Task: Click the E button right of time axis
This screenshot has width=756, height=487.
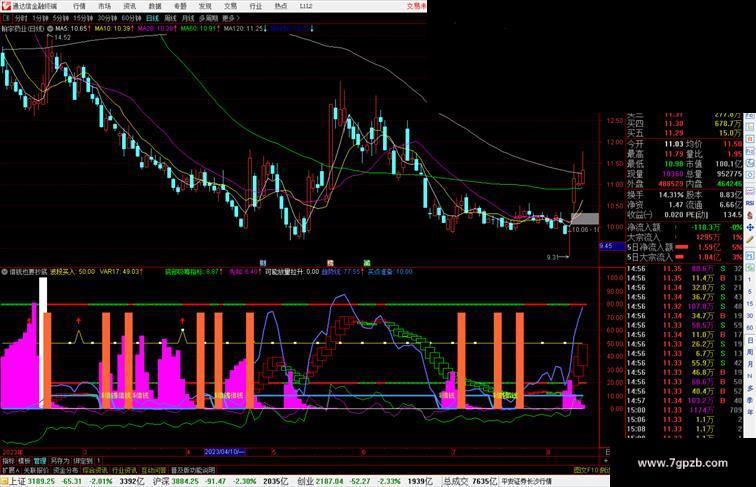Action: point(607,452)
